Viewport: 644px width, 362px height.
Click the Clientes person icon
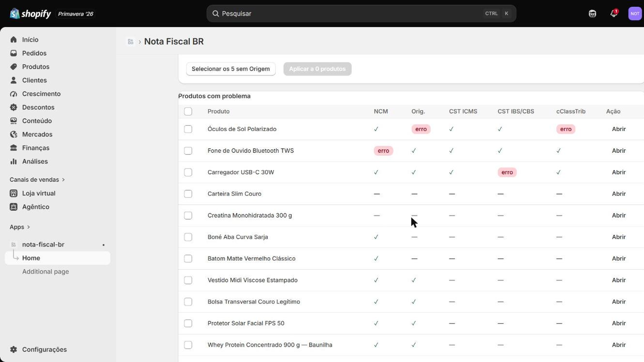[14, 80]
